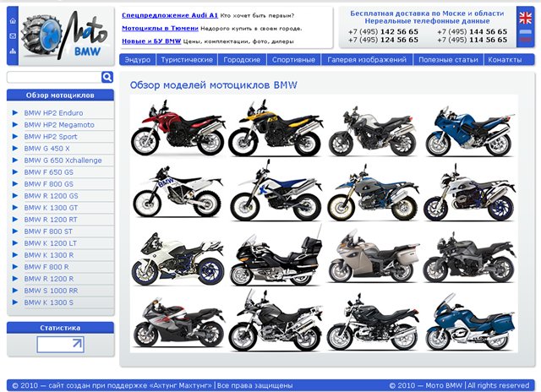Open the BMW F 800 R link
541x392 pixels.
tap(46, 267)
